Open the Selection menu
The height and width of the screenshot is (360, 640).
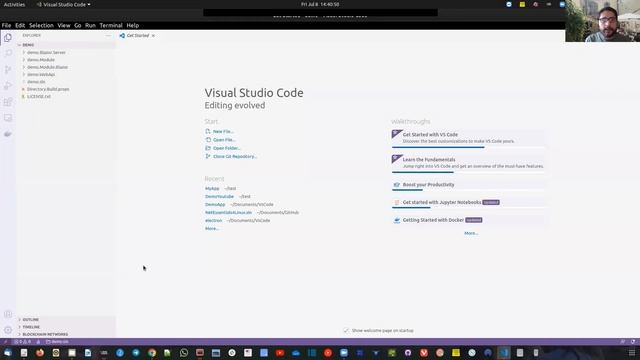[41, 25]
